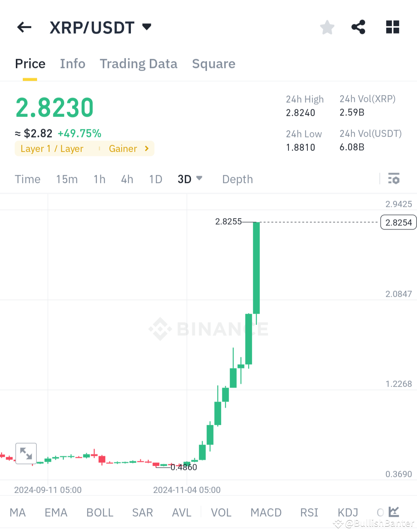Expand the chart to fullscreen with expand icon
Image resolution: width=417 pixels, height=532 pixels.
click(26, 453)
